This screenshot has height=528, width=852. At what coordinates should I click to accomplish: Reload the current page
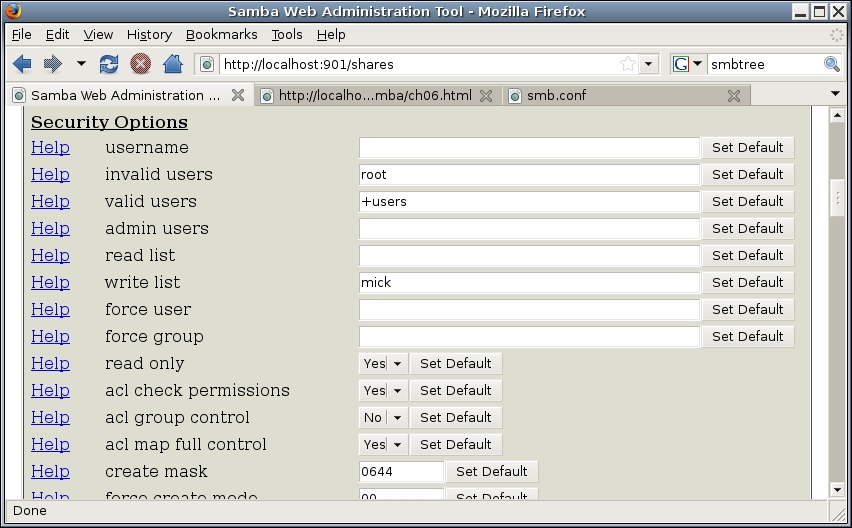109,64
